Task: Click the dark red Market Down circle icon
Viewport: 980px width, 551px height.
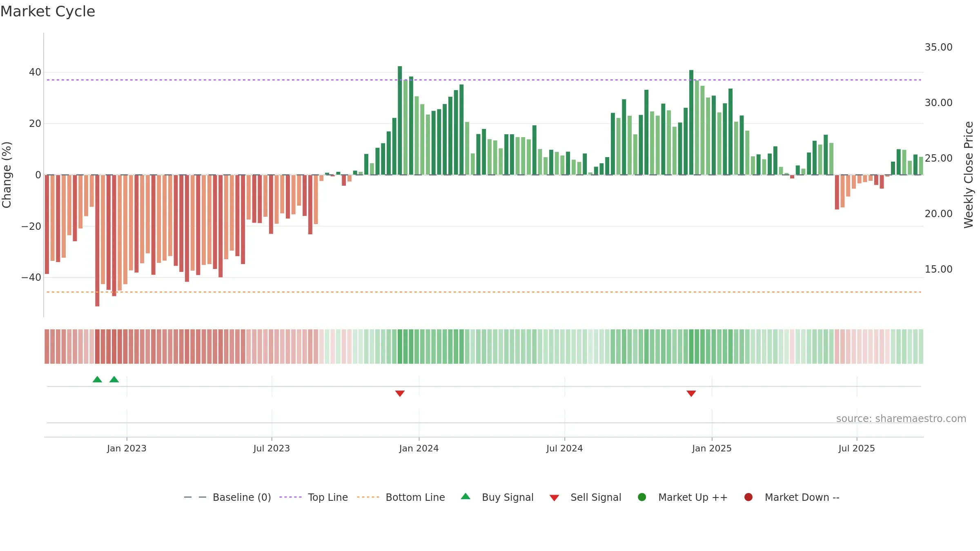Action: 748,497
